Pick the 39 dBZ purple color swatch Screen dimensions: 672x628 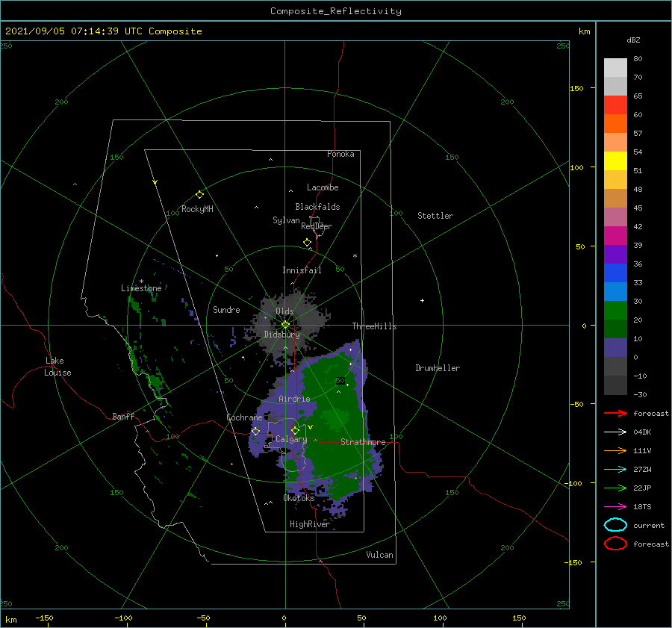tap(615, 254)
